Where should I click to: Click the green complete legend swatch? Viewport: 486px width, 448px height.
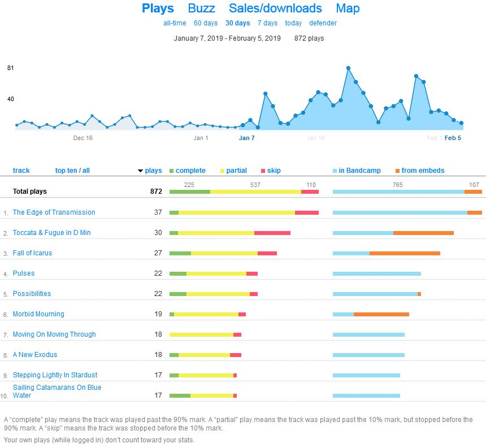(x=172, y=171)
